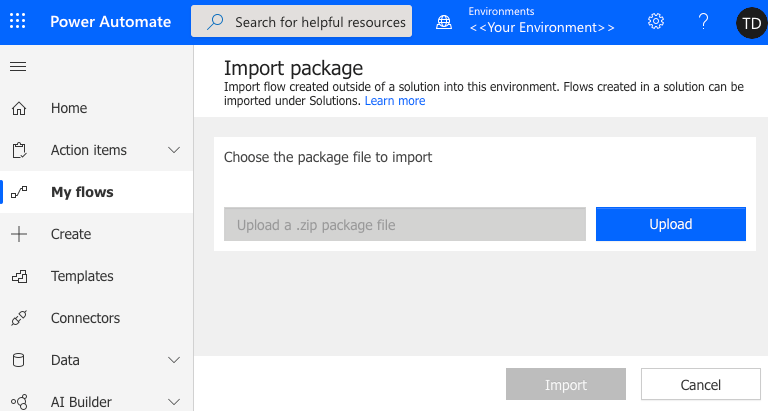Go to My flows in navigation
This screenshot has width=768, height=411.
coord(82,192)
